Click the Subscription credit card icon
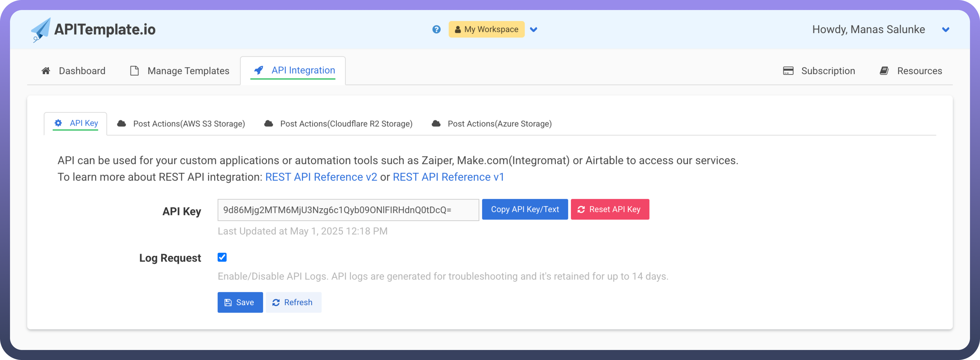This screenshot has width=980, height=360. (788, 71)
